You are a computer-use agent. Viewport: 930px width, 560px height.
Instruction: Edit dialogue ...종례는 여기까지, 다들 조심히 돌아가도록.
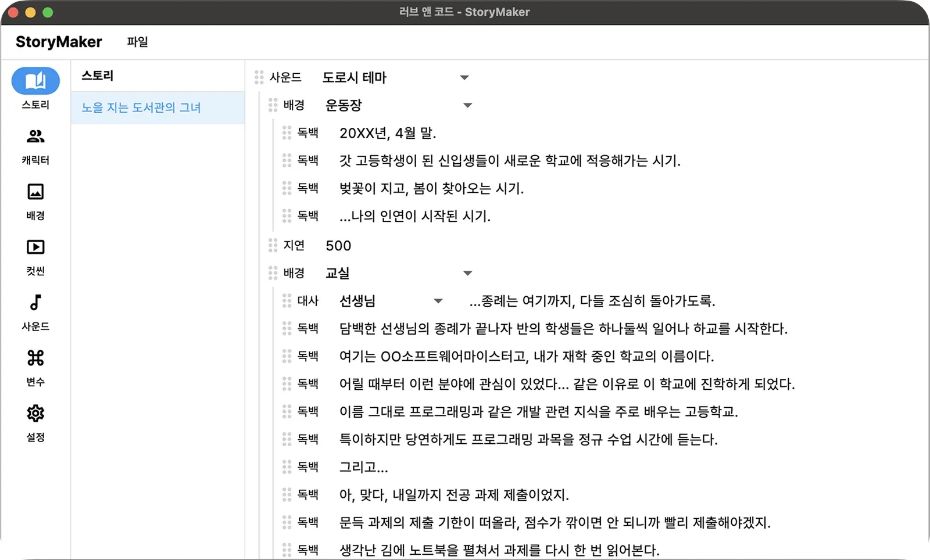pyautogui.click(x=592, y=301)
